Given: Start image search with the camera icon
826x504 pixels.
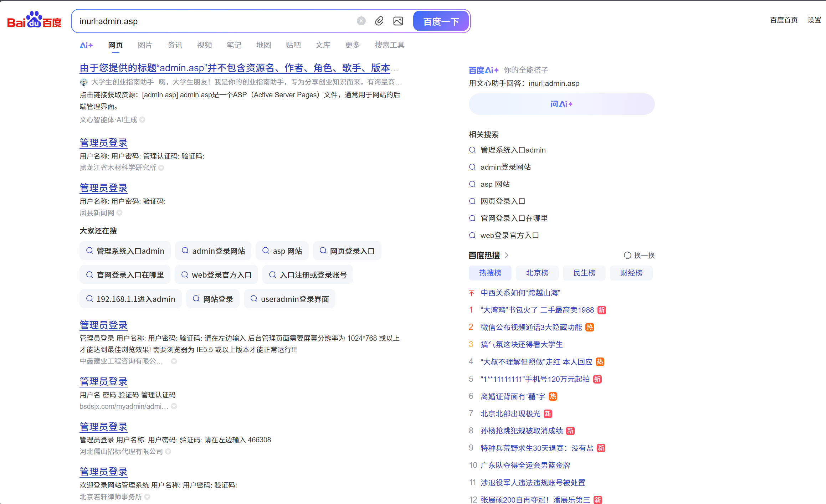Looking at the screenshot, I should 398,21.
